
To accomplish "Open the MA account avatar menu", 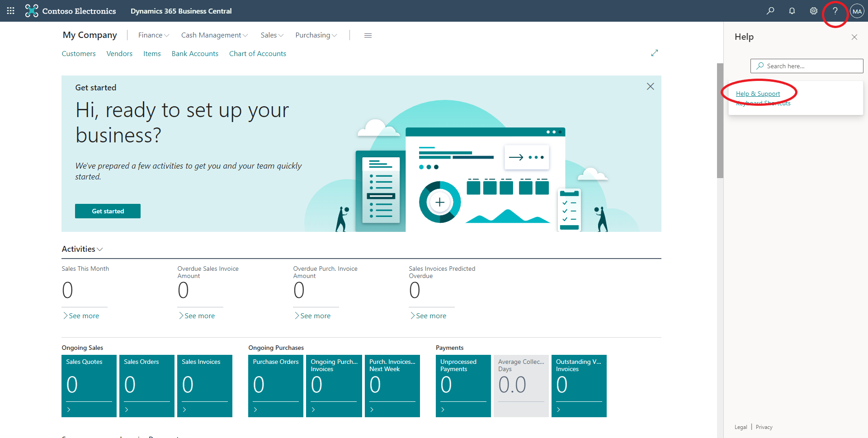I will (857, 10).
